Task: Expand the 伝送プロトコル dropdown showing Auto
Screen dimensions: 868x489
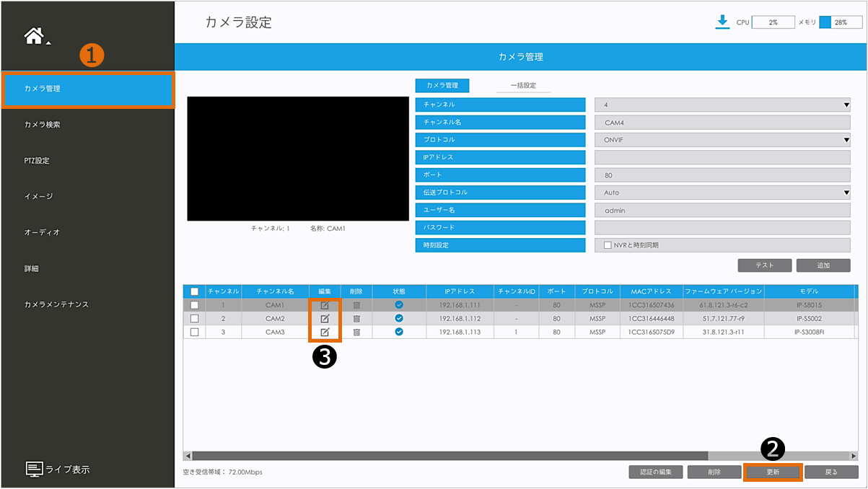Action: click(846, 193)
